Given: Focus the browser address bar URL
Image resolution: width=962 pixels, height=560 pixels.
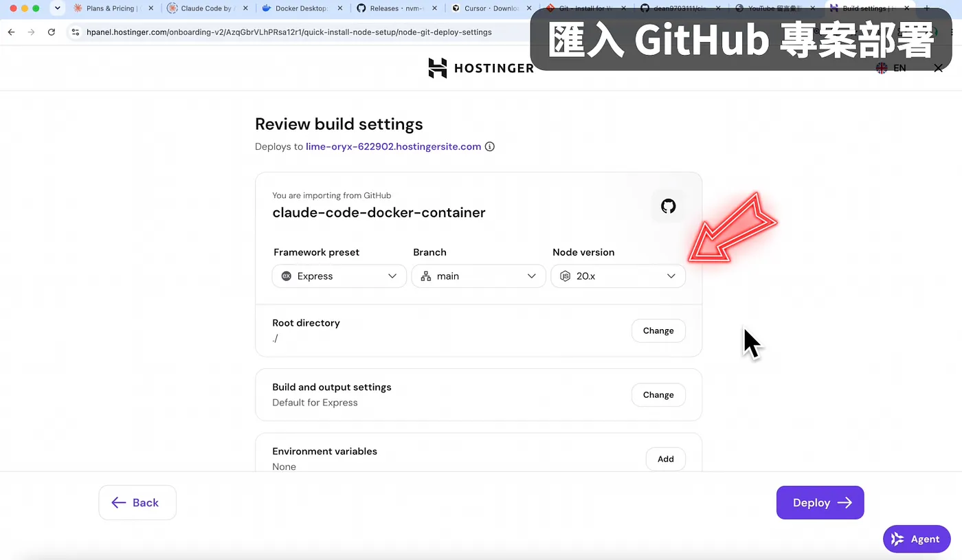Looking at the screenshot, I should click(289, 32).
